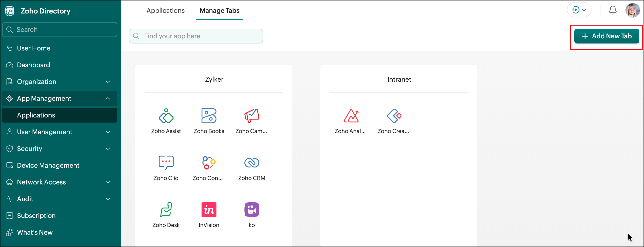This screenshot has width=644, height=247.
Task: Click the Zoho Con... label
Action: point(208,178)
